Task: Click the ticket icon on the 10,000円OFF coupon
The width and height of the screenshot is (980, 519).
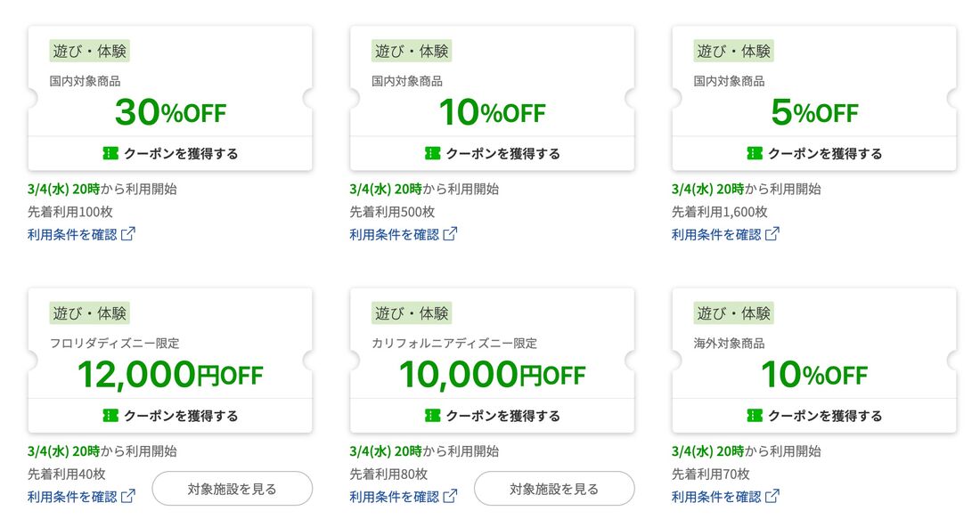Action: [x=433, y=415]
